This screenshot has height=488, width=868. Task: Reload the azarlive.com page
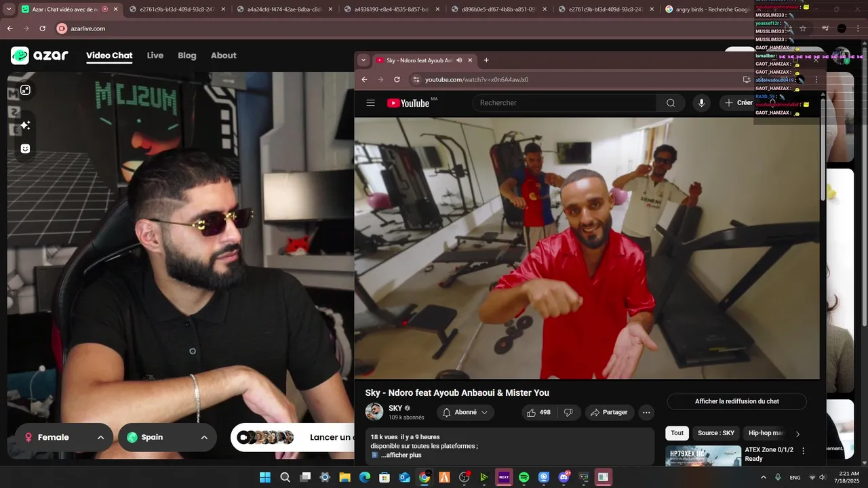click(x=42, y=28)
